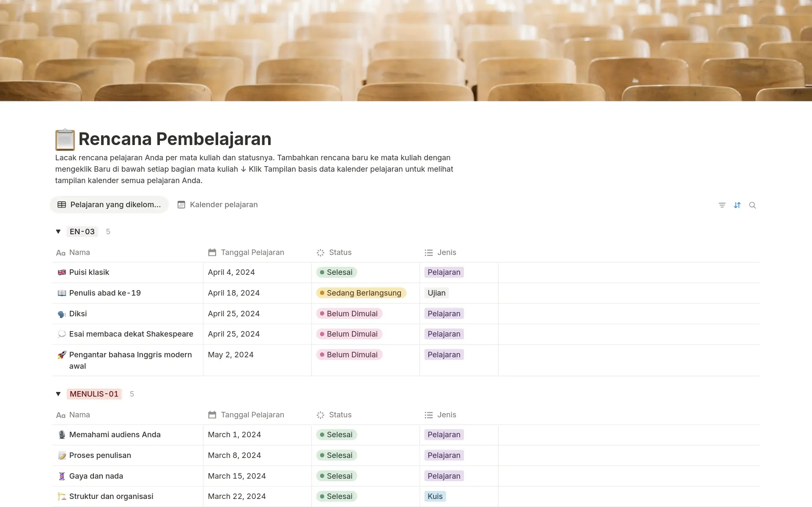Open the sort options icon
The image size is (812, 507).
click(x=737, y=205)
